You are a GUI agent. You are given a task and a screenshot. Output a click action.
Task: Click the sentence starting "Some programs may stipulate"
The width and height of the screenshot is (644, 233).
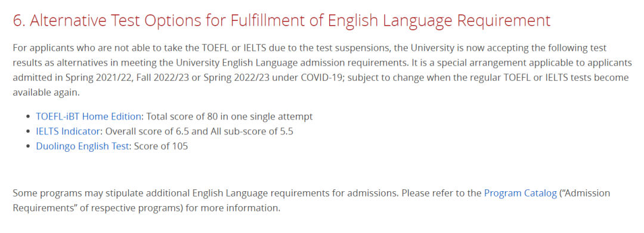[x=311, y=201]
